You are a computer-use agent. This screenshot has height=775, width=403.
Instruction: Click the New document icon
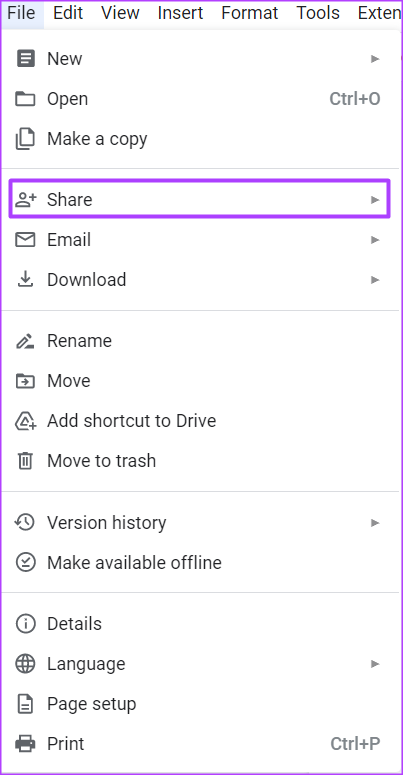[x=25, y=59]
